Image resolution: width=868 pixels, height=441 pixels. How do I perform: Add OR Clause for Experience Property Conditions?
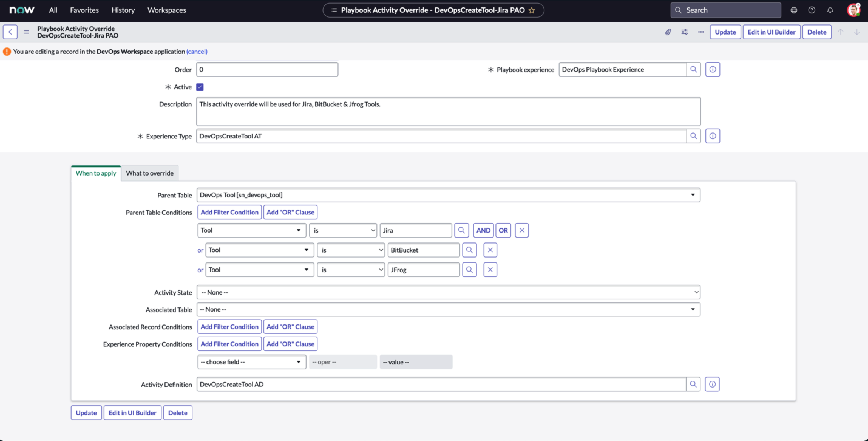(x=290, y=344)
